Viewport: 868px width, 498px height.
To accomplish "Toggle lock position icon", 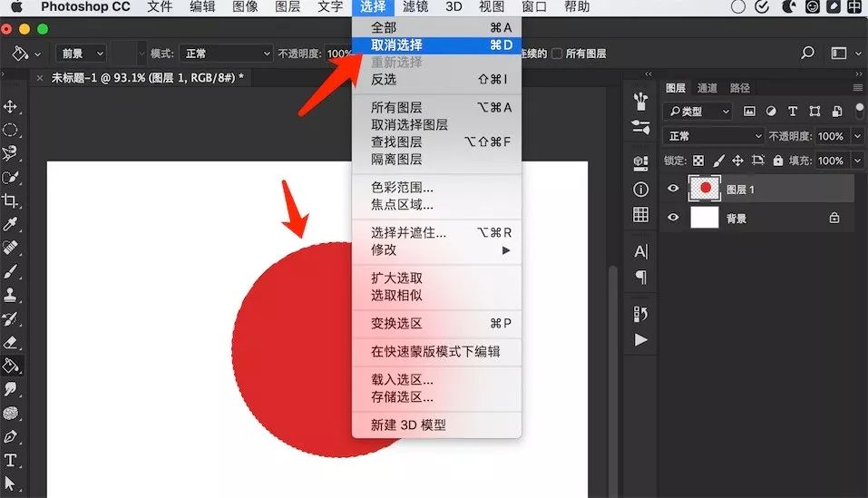I will pyautogui.click(x=738, y=161).
